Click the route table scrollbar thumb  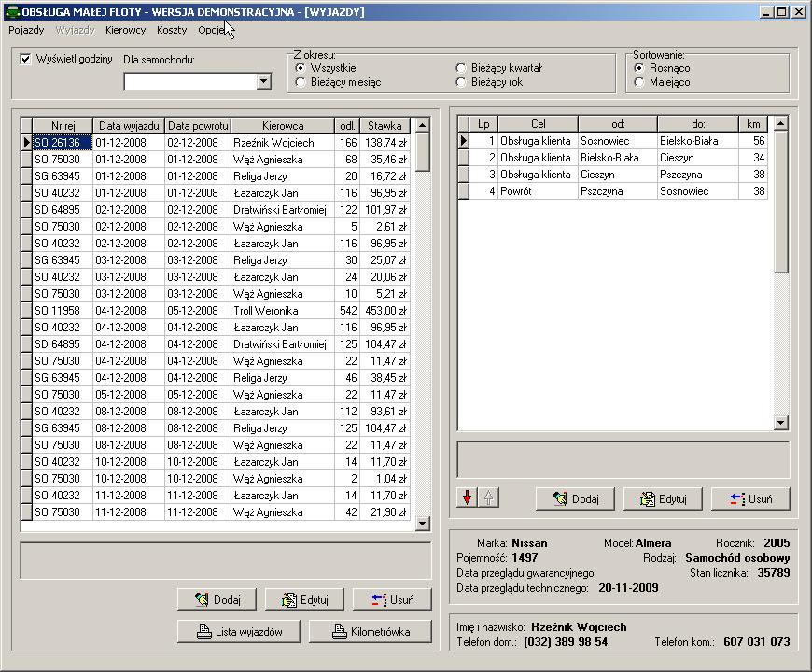[x=781, y=202]
